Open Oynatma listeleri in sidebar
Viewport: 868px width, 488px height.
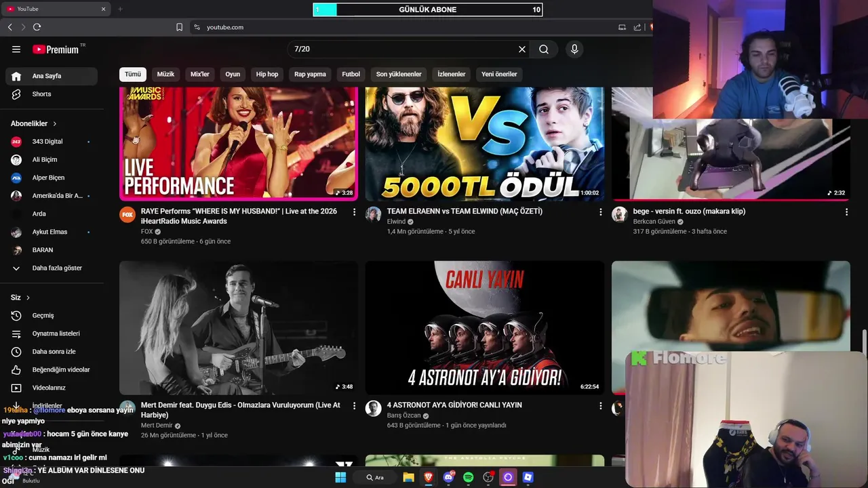click(x=52, y=333)
